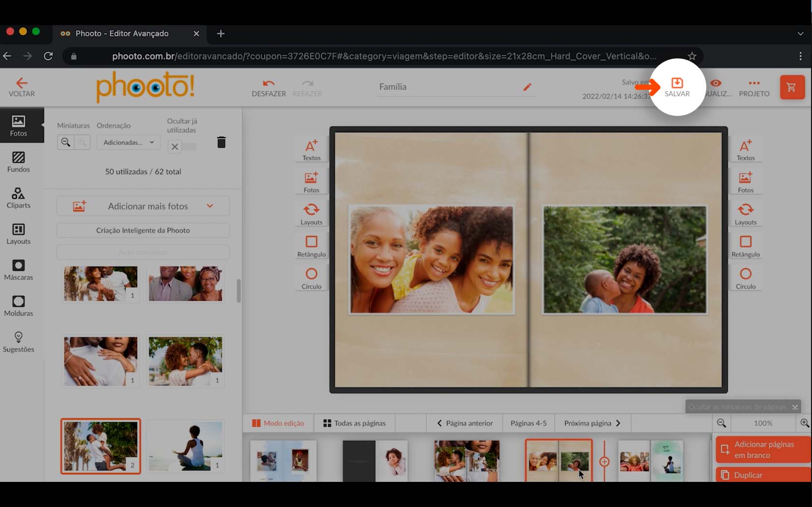The image size is (812, 507).
Task: Open the shopping cart button
Action: click(792, 87)
